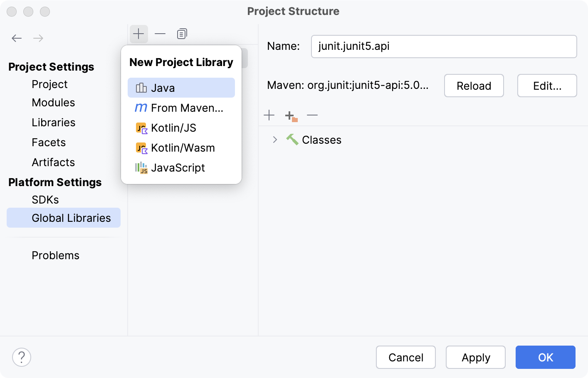Viewport: 588px width, 378px height.
Task: Open help via the question mark icon
Action: pyautogui.click(x=22, y=357)
